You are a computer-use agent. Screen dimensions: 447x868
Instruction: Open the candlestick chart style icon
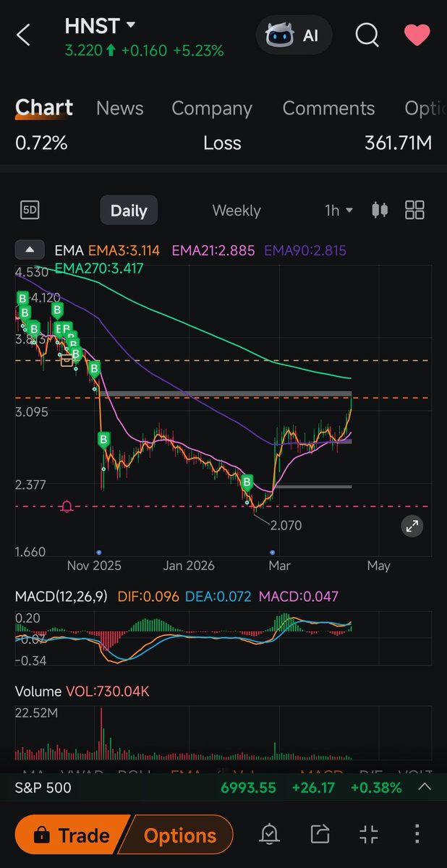tap(380, 210)
